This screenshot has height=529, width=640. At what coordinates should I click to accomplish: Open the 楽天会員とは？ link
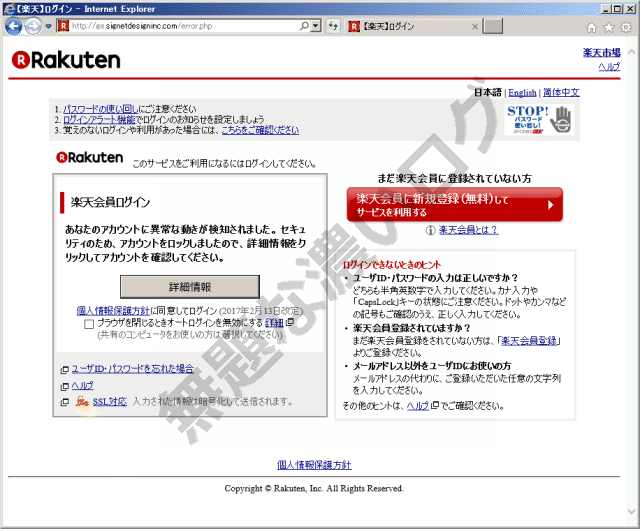(x=468, y=230)
